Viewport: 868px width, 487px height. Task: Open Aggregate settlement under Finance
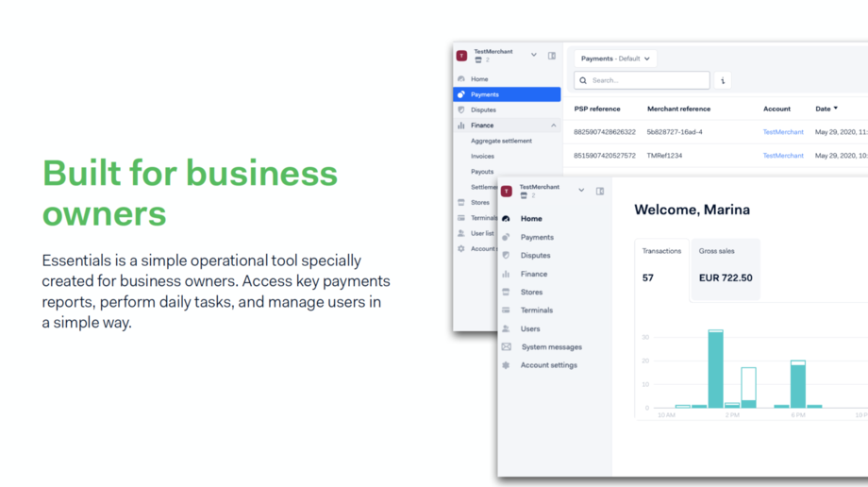pyautogui.click(x=501, y=141)
